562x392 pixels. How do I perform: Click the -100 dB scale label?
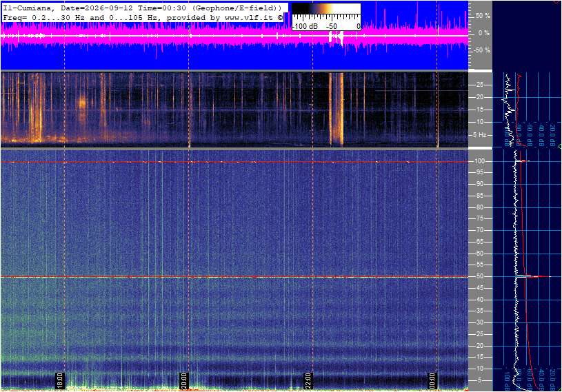(304, 26)
